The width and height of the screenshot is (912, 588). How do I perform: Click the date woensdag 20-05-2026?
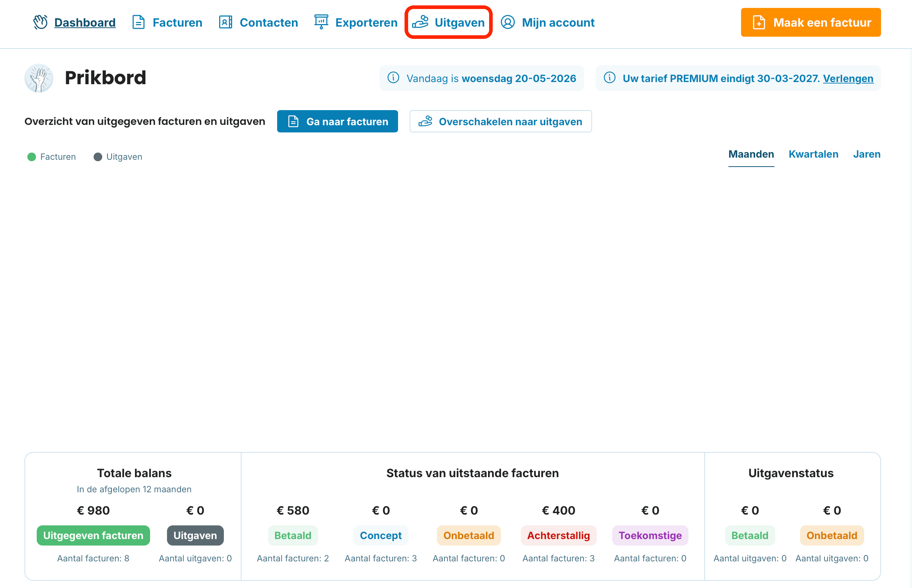[519, 78]
